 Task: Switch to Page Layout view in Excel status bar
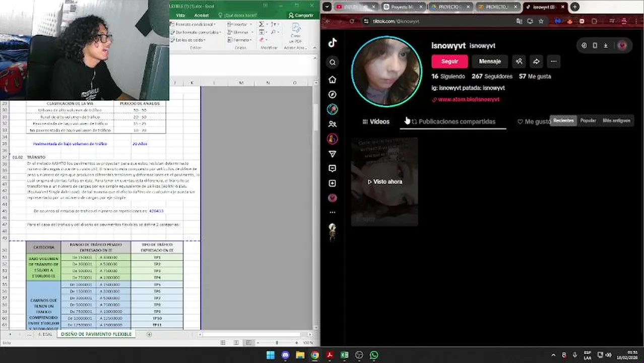[x=236, y=343]
